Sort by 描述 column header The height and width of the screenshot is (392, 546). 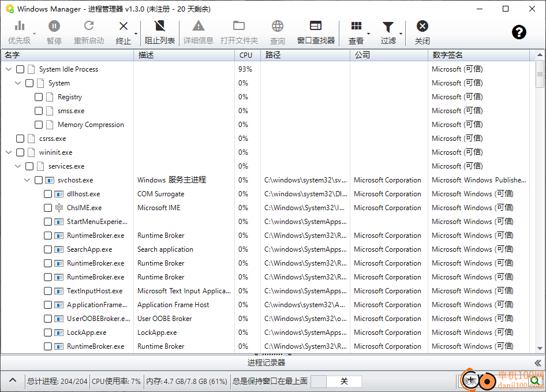click(x=184, y=55)
